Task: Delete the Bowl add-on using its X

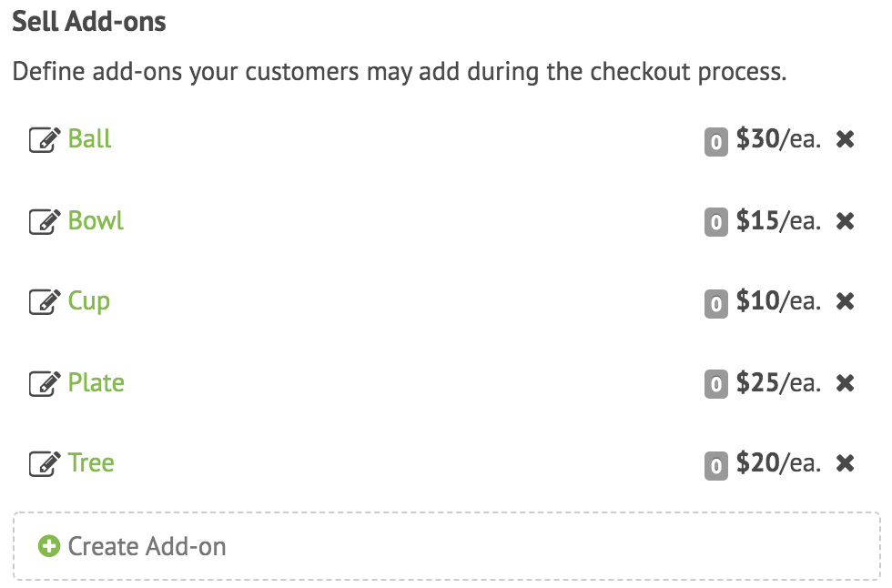Action: tap(846, 220)
